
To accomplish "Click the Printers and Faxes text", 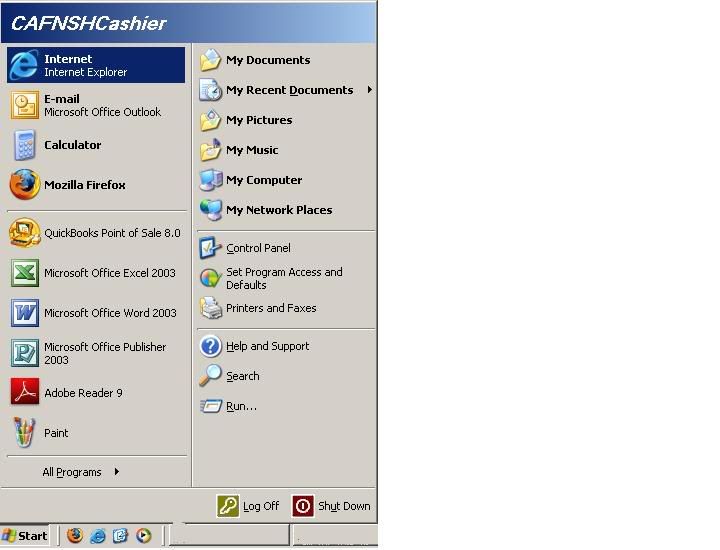I will coord(271,308).
